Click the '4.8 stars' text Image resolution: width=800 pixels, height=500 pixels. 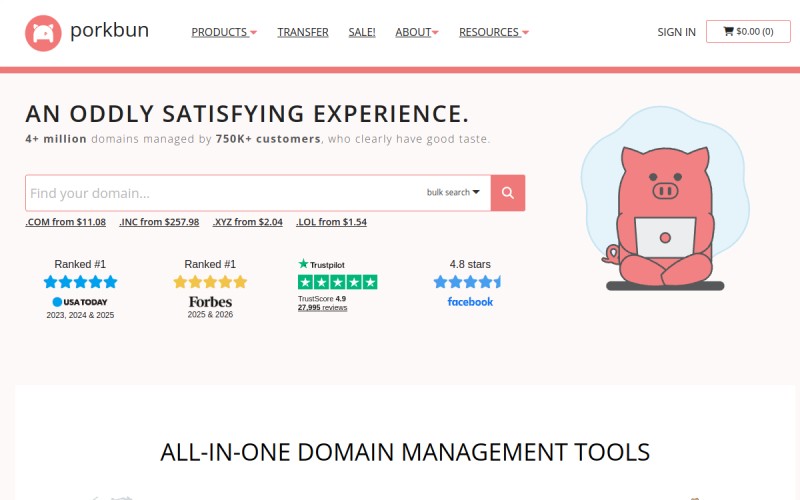(470, 264)
